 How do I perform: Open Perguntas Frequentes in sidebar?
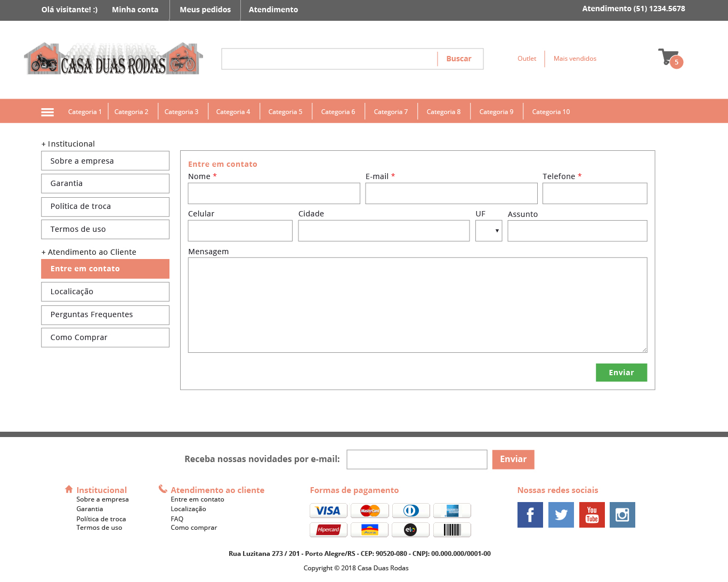pos(105,315)
